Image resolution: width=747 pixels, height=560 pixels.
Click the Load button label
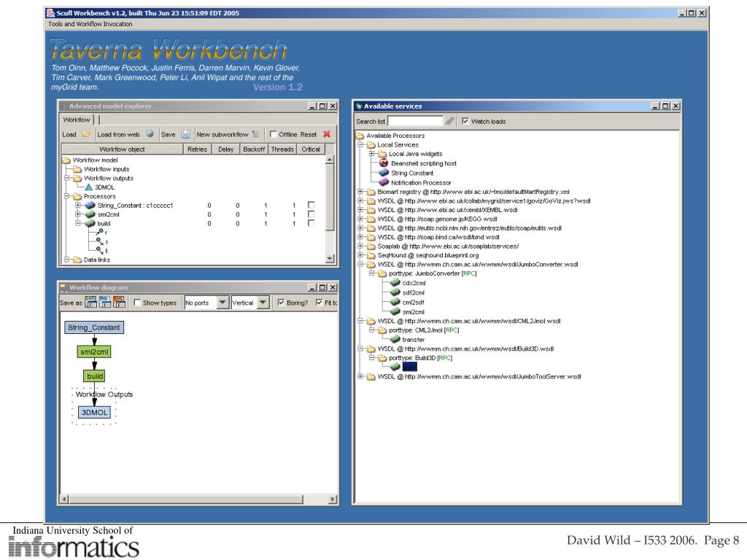(x=69, y=135)
